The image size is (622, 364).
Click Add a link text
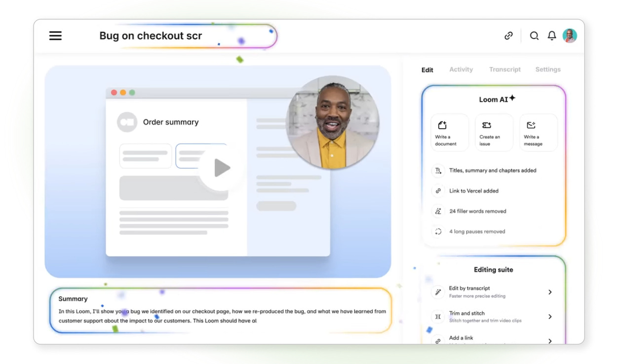(x=461, y=338)
